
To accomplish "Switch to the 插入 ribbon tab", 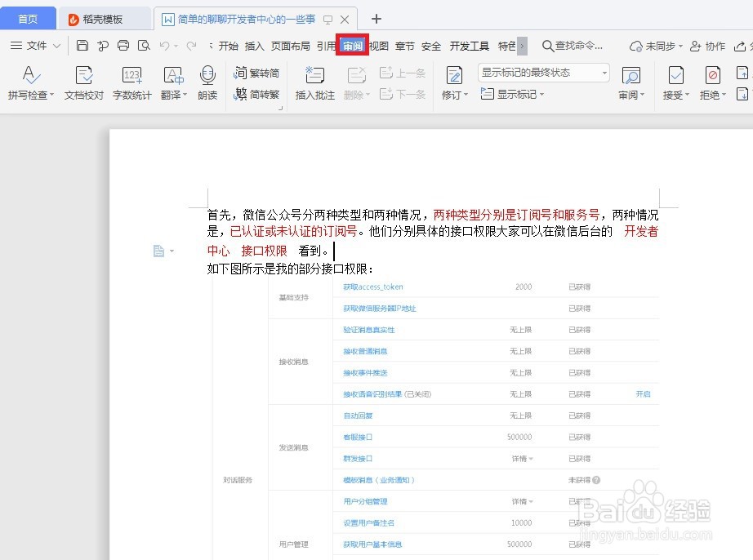I will pos(252,47).
